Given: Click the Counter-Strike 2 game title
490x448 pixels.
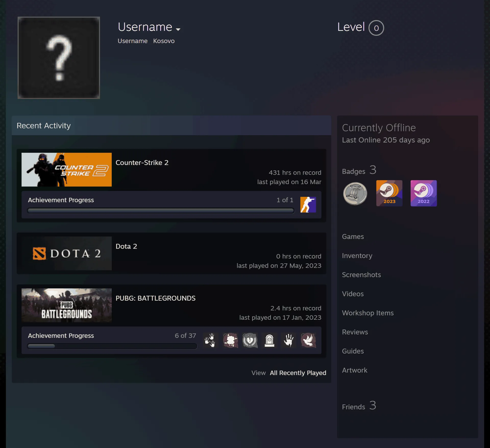Looking at the screenshot, I should click(142, 163).
